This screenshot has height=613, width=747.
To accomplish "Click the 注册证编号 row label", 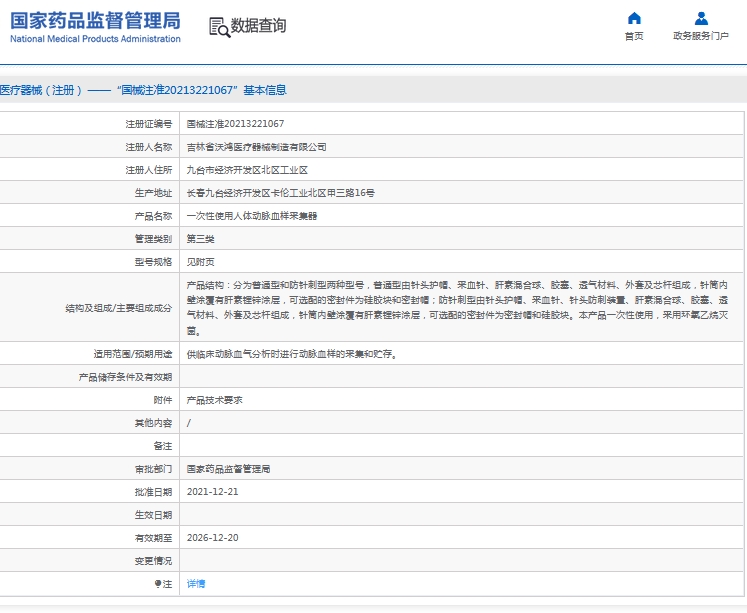I will click(149, 124).
